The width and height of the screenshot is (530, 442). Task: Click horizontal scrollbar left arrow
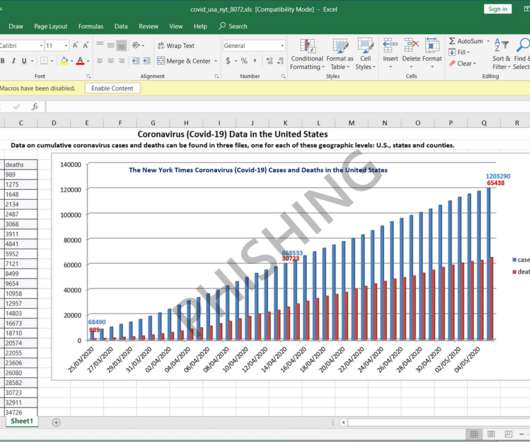343,422
